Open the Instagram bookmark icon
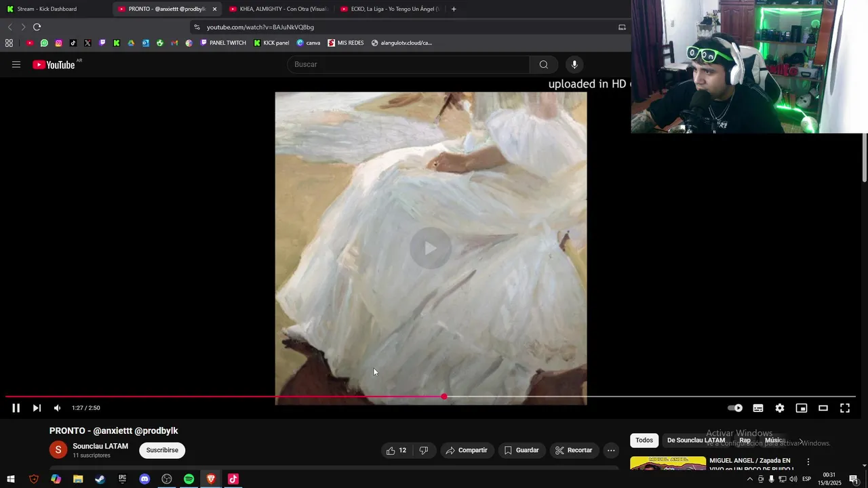Screen dimensions: 868x488 pyautogui.click(x=58, y=43)
